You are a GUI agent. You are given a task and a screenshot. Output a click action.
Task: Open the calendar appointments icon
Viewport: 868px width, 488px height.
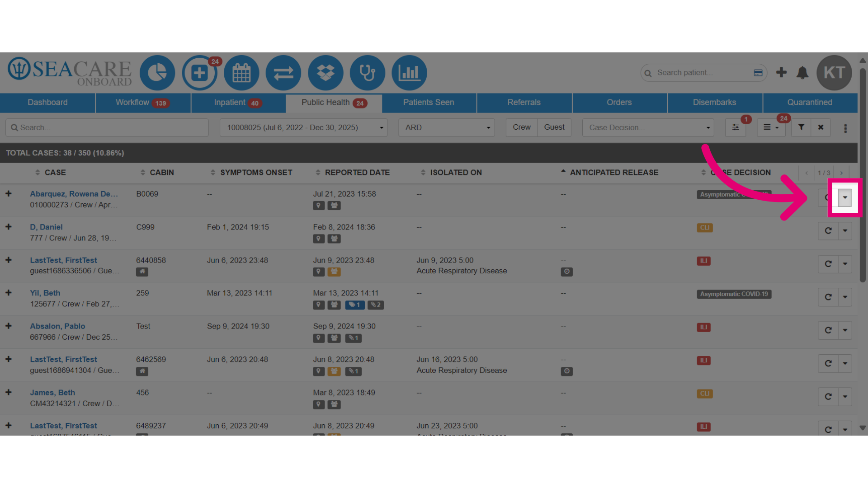pos(241,73)
